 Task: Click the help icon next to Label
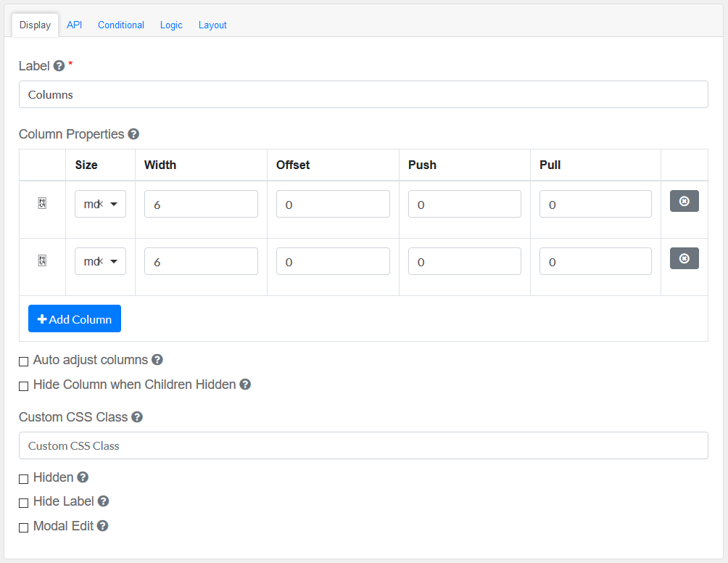click(59, 66)
